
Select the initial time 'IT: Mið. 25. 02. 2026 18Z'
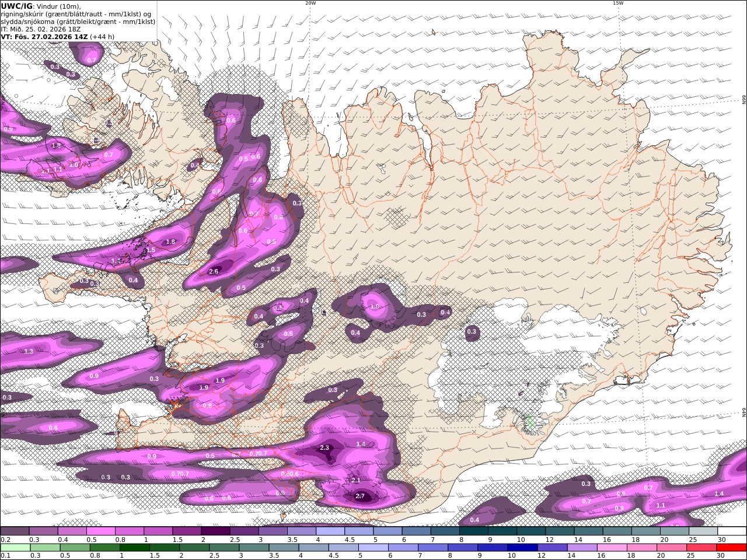click(41, 29)
